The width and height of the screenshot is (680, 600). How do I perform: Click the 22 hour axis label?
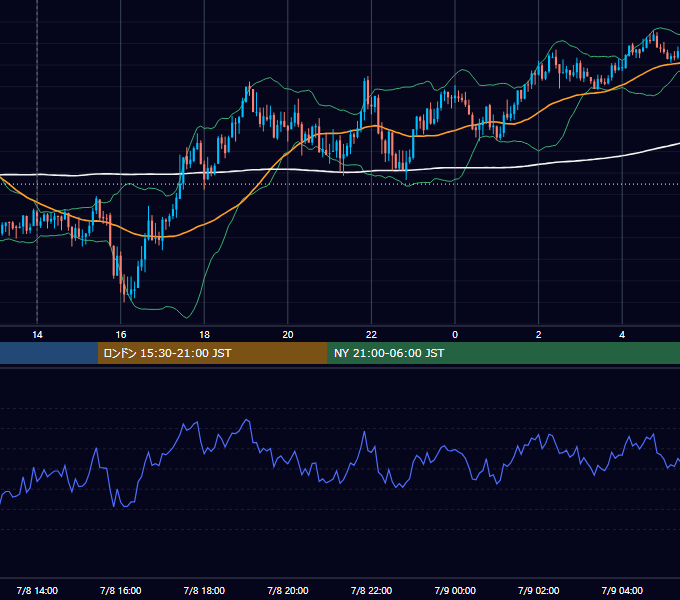371,335
